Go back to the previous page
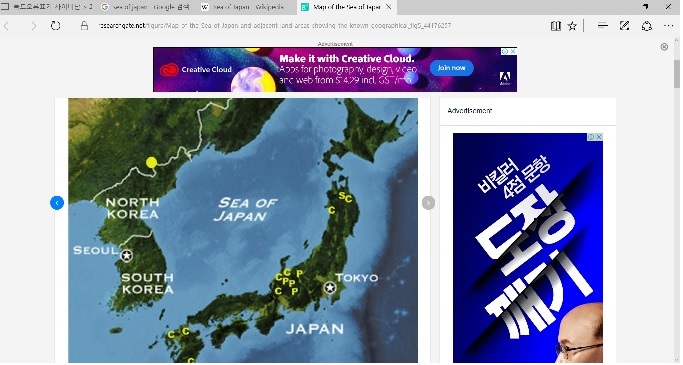This screenshot has width=683, height=365. [x=7, y=26]
